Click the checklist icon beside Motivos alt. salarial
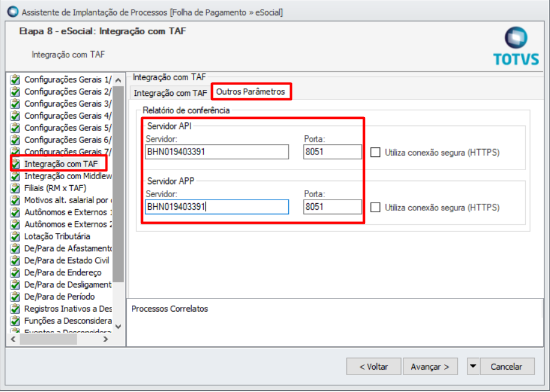550x392 pixels. click(15, 201)
